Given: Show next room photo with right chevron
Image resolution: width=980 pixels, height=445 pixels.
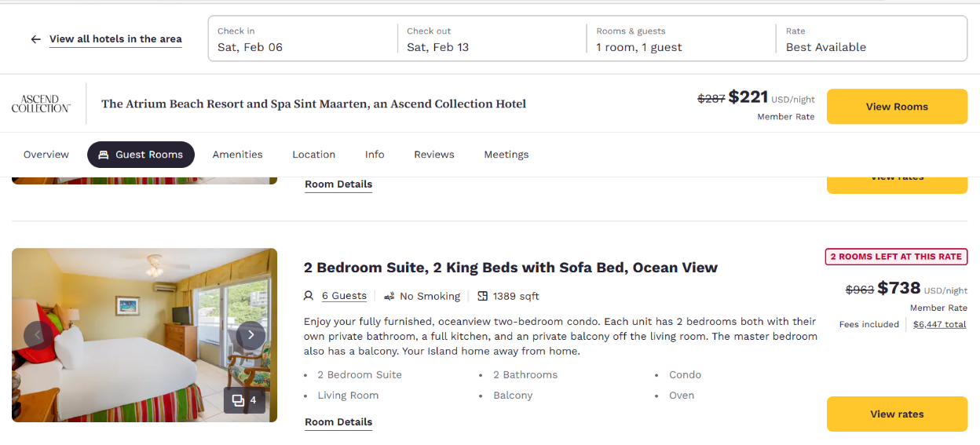Looking at the screenshot, I should 250,335.
